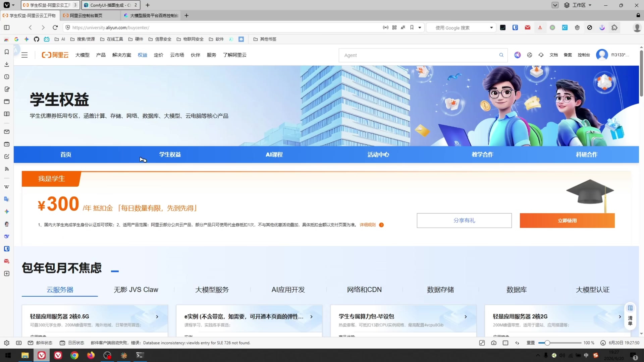Screen dimensions: 644x362
Task: Click the Google bookmark icon
Action: pos(16,39)
